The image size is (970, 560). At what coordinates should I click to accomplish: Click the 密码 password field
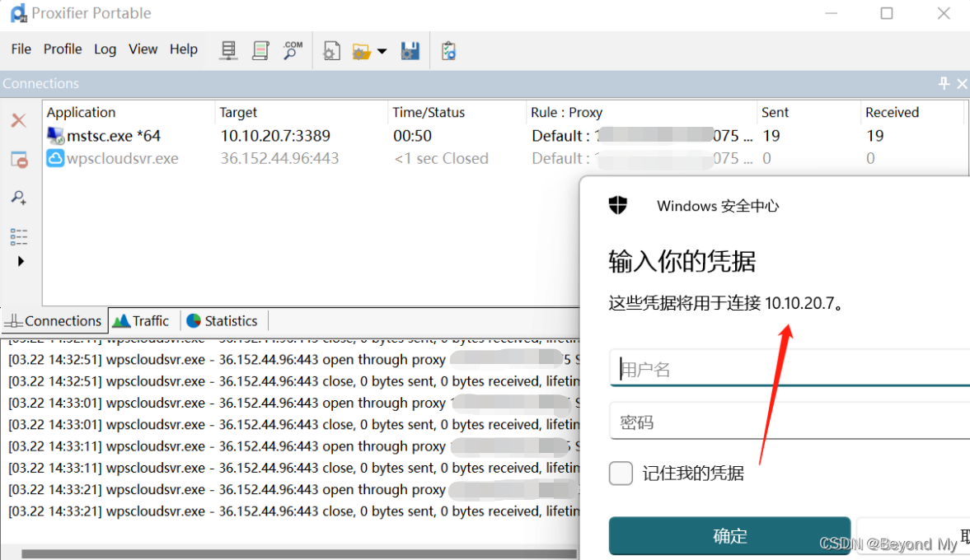click(790, 422)
